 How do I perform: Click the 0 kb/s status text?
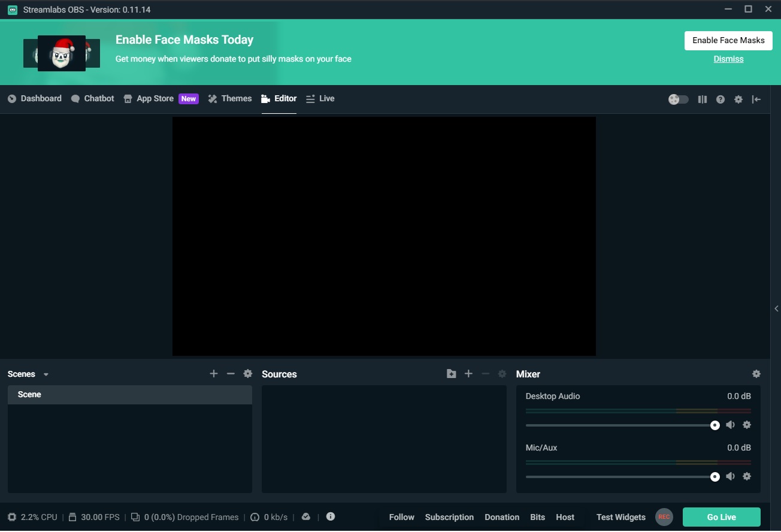click(x=276, y=517)
